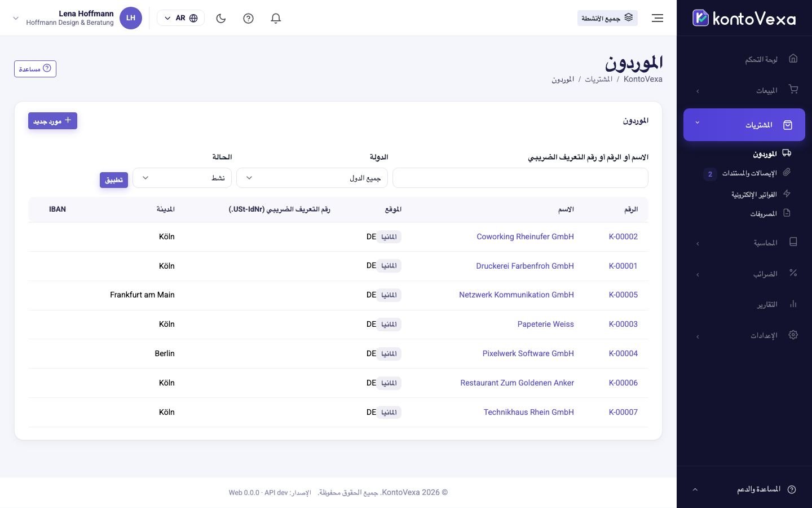
Task: Toggle dark mode moon icon
Action: (221, 18)
